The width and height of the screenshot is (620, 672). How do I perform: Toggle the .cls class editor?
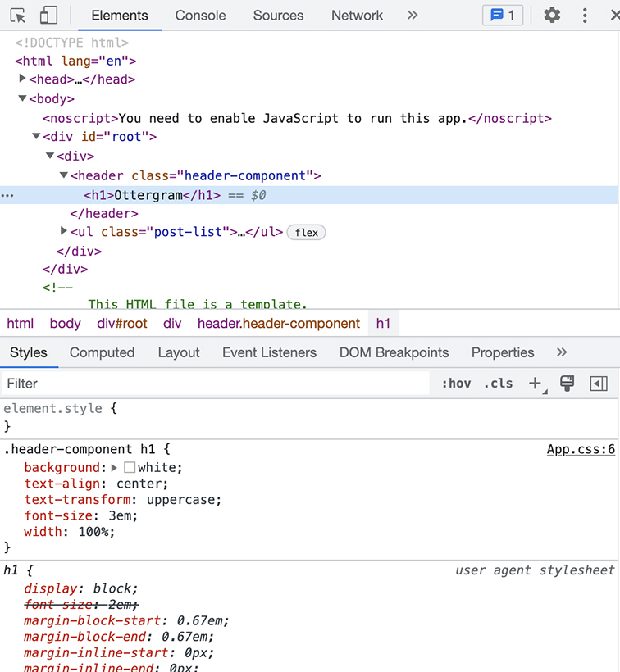click(x=498, y=384)
